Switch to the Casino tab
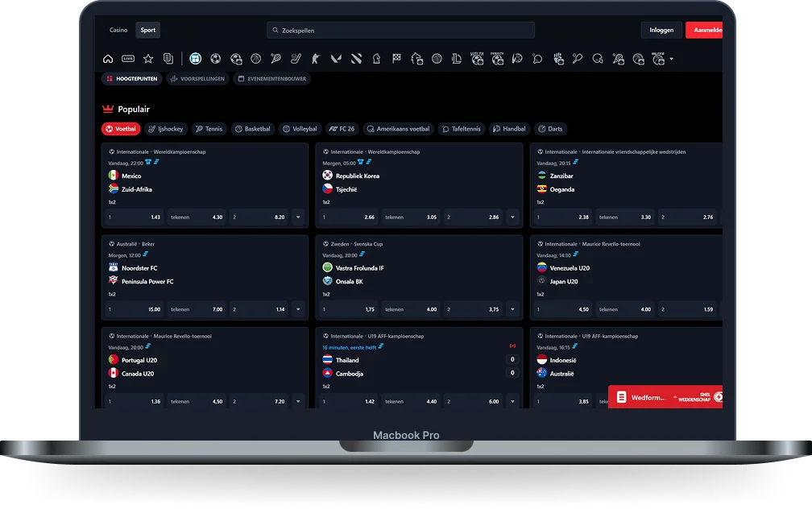 point(118,30)
